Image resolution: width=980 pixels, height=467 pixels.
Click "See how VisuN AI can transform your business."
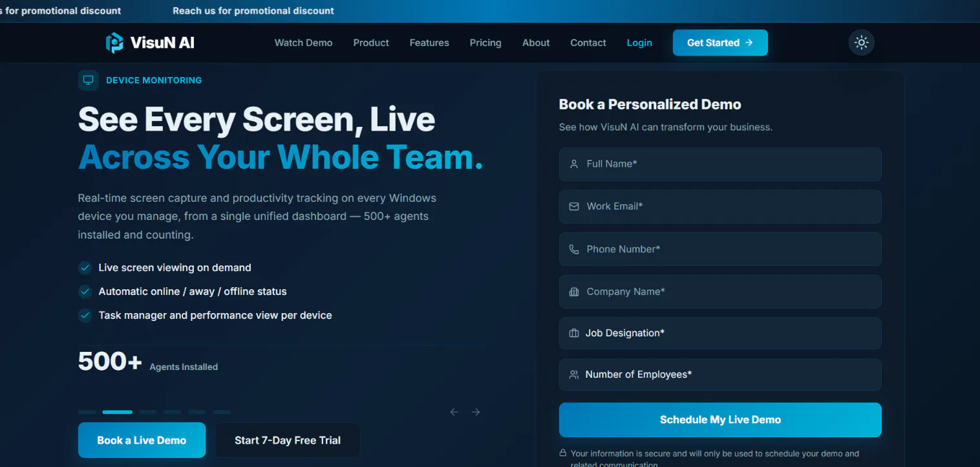(666, 127)
